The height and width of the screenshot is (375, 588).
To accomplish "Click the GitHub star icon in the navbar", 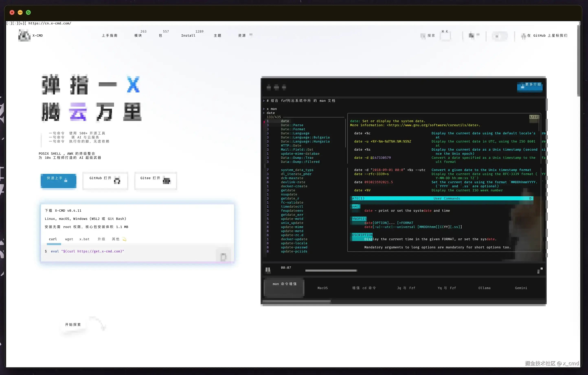I will (x=524, y=36).
